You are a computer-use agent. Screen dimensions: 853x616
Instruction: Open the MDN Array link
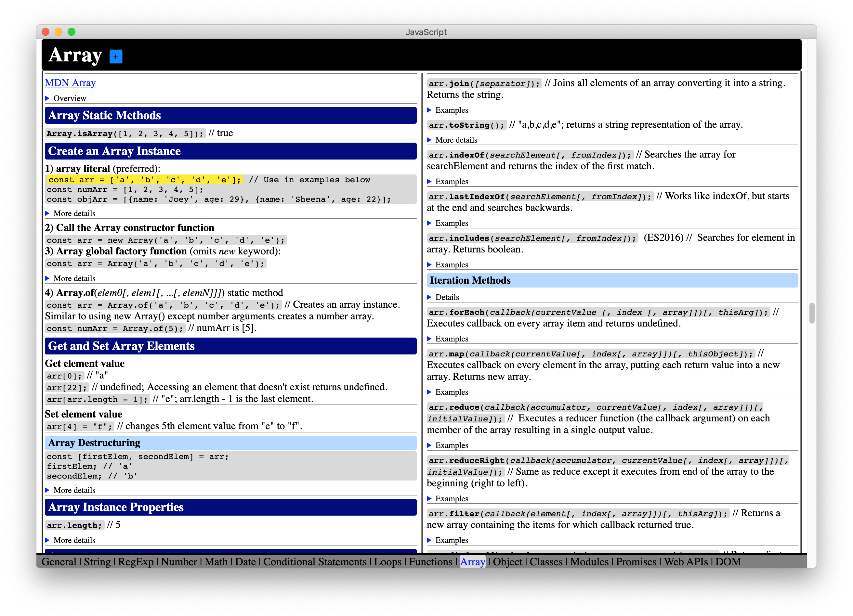click(70, 83)
